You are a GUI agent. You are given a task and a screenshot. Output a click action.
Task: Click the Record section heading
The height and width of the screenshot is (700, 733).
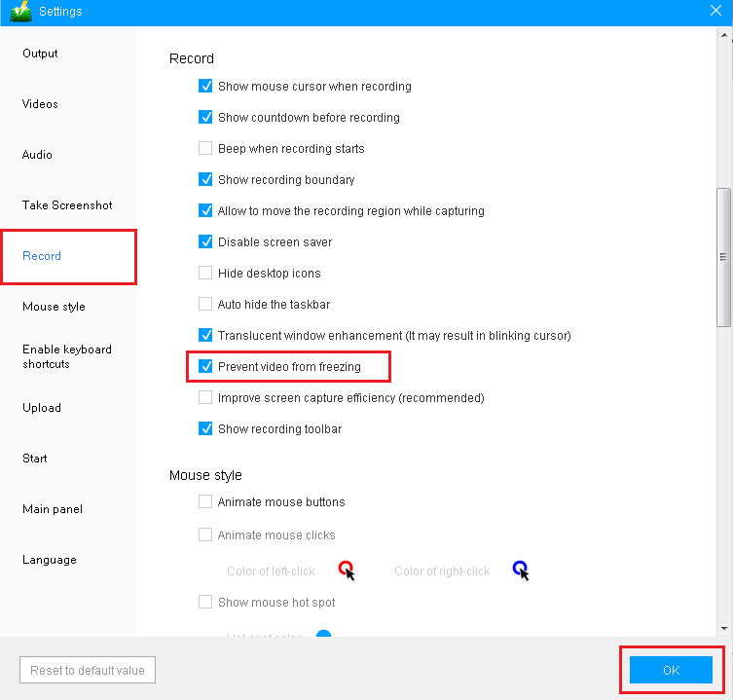[192, 58]
